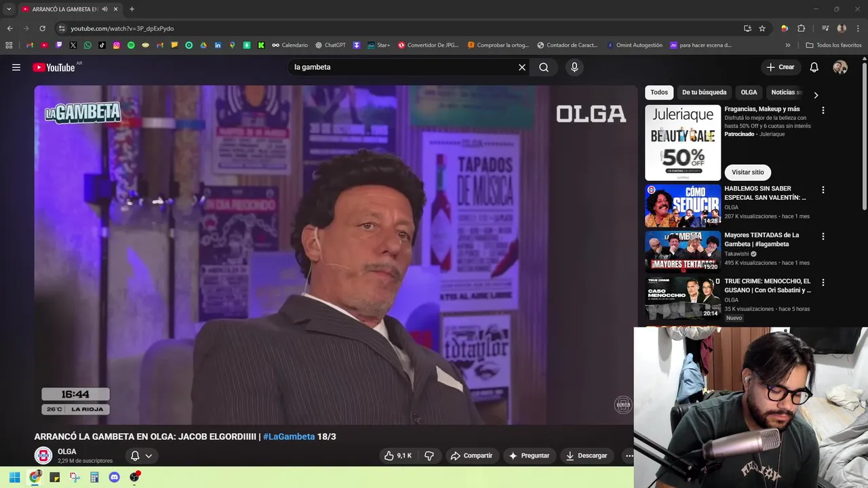This screenshot has width=868, height=488.
Task: Open a new browser tab
Action: 132,9
